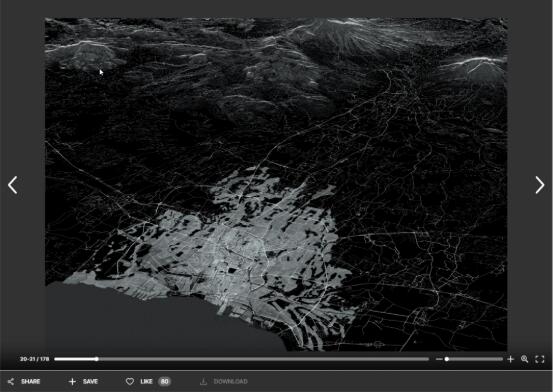This screenshot has height=392, width=553.
Task: Activate the magnifying glass zoom tool
Action: 524,359
